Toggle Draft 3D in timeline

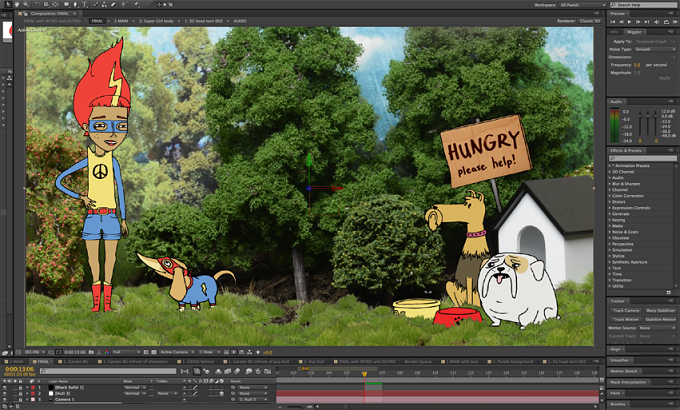206,371
